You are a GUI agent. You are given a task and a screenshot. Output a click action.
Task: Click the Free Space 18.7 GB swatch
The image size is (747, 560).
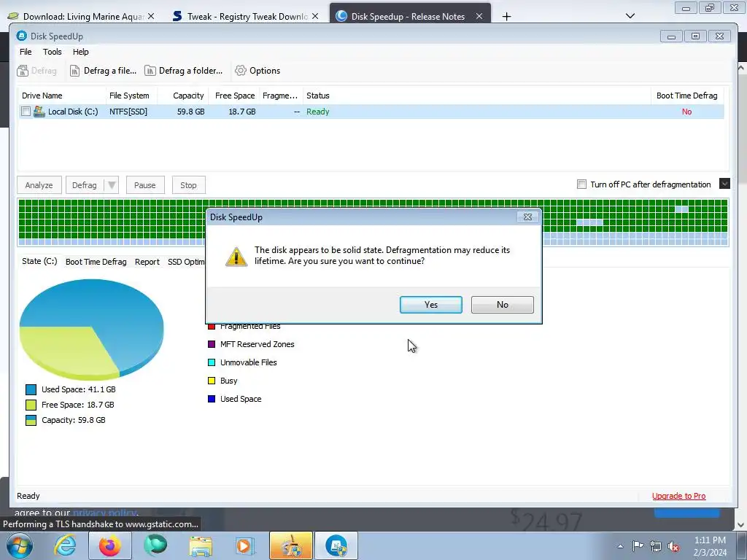(x=31, y=405)
